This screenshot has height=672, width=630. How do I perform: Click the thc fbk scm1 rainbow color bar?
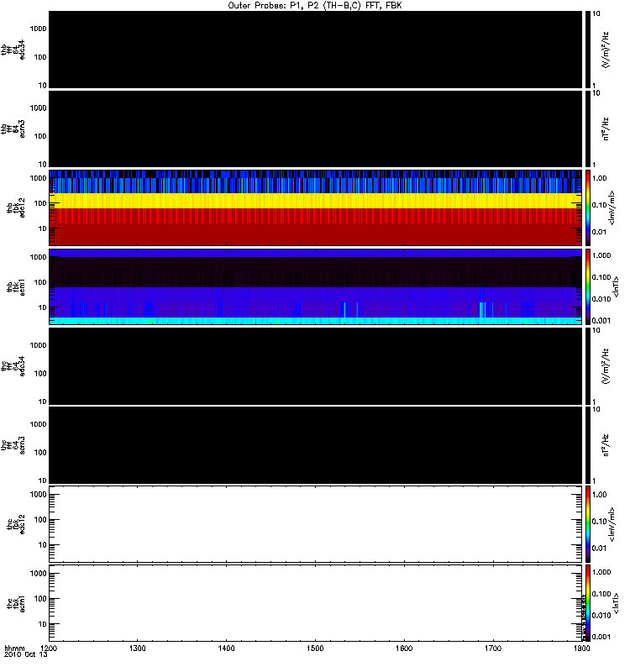point(588,603)
